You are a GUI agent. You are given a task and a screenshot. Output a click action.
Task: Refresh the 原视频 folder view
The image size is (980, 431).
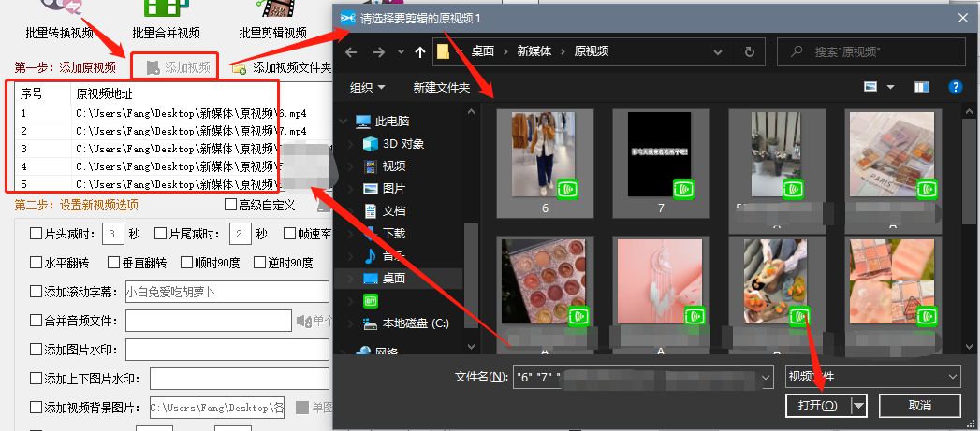tap(750, 51)
